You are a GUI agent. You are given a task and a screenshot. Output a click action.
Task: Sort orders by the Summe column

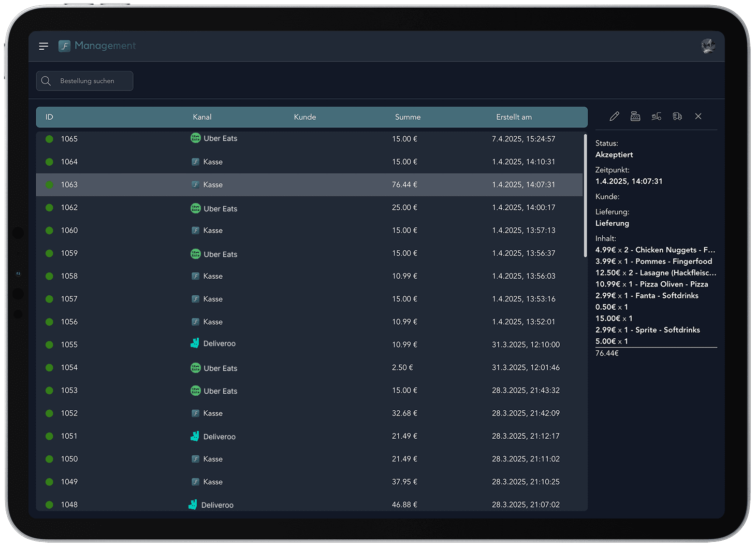[408, 117]
